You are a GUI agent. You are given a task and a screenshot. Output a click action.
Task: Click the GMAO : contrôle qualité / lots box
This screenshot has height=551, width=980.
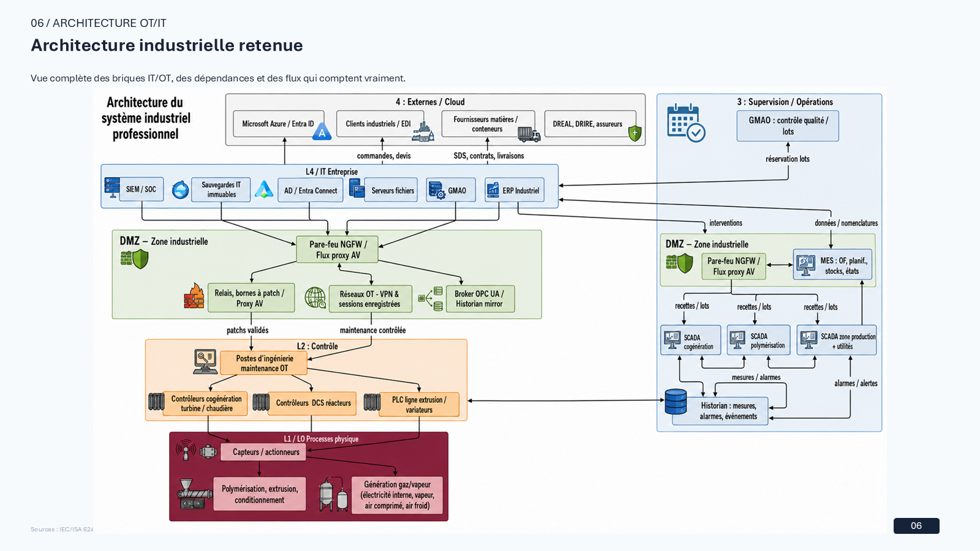click(x=788, y=126)
